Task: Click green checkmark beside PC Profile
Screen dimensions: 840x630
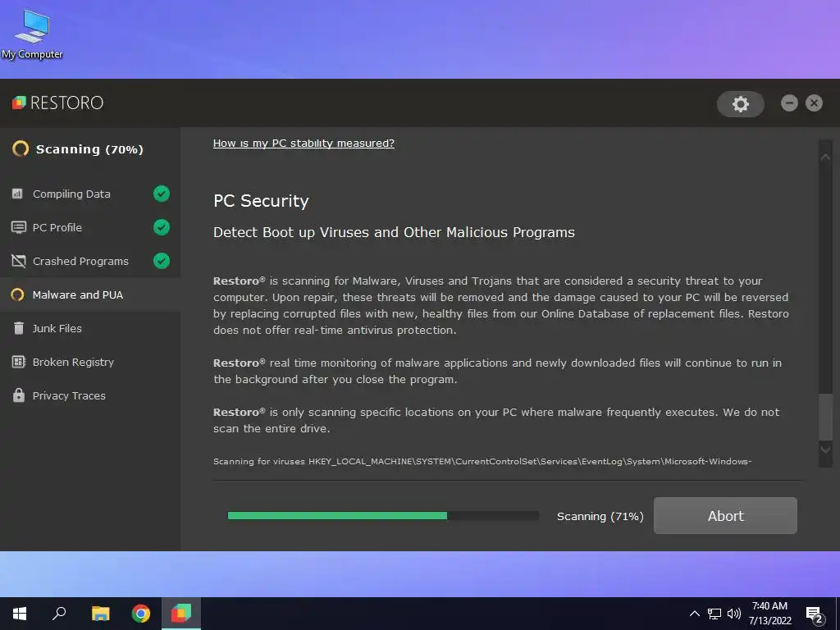Action: coord(162,227)
